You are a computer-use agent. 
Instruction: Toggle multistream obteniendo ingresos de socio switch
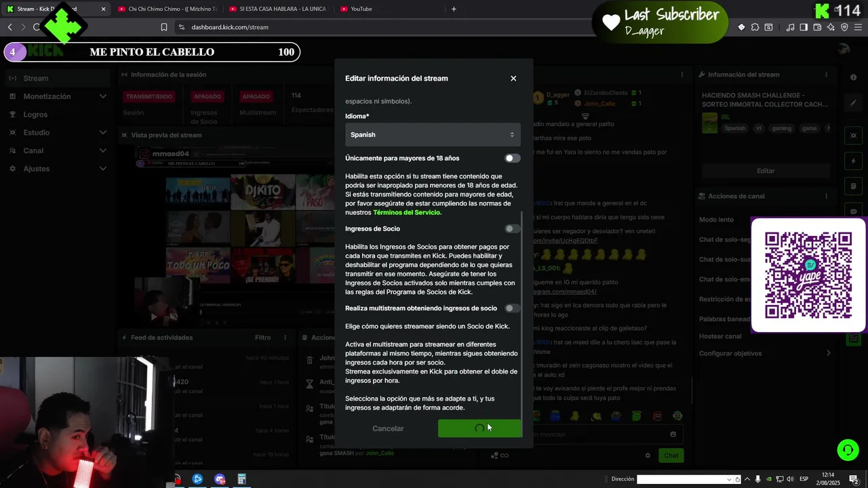[x=512, y=308]
